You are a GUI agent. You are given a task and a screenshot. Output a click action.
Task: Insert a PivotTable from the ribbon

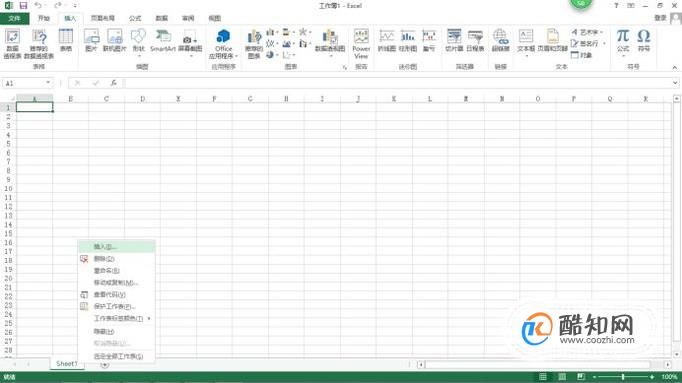click(12, 43)
